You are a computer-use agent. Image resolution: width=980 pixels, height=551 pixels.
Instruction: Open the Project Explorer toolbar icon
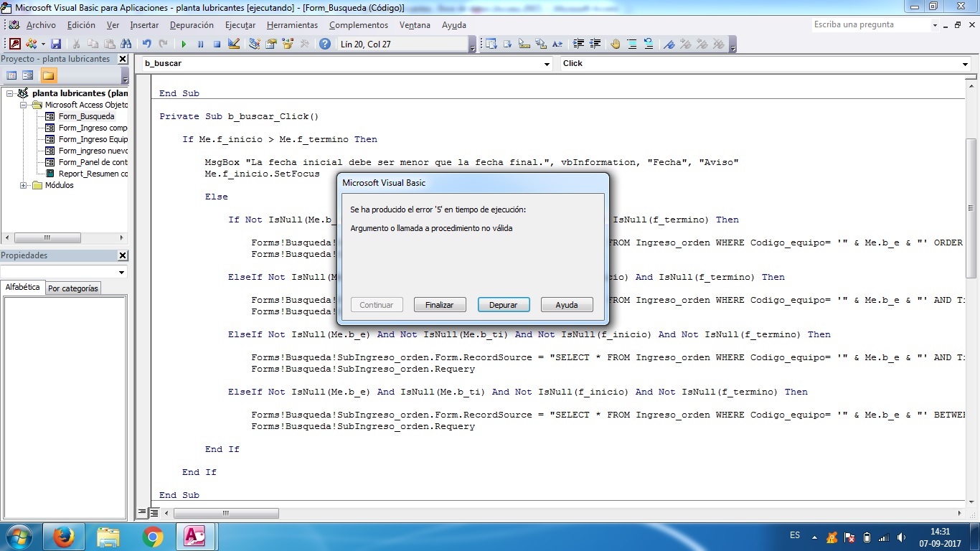tap(254, 44)
